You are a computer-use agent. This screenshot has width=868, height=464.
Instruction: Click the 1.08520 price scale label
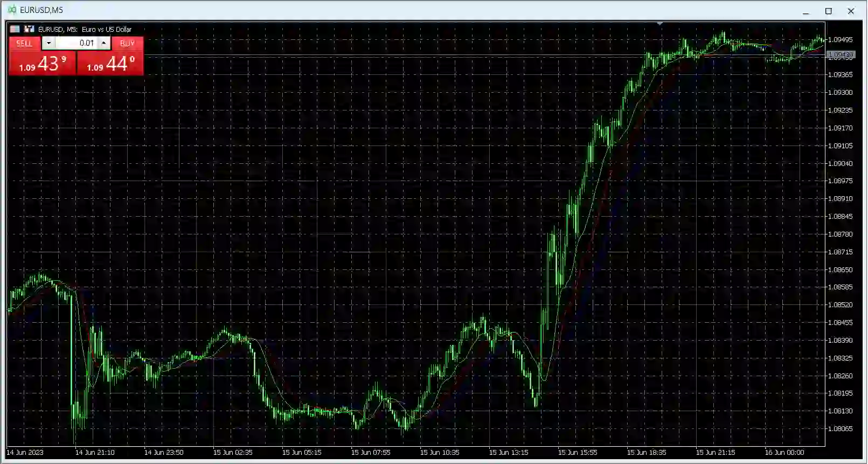coord(841,304)
